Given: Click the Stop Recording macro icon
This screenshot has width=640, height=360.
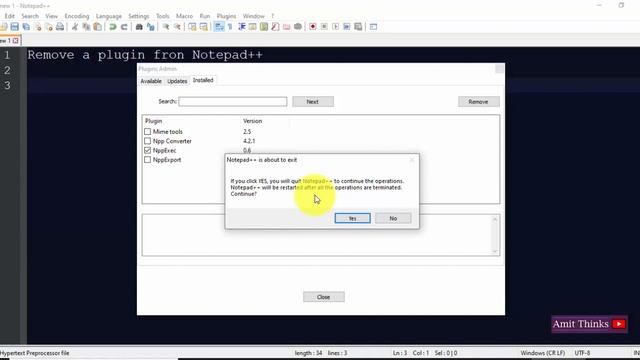Looking at the screenshot, I should pyautogui.click(x=324, y=27).
